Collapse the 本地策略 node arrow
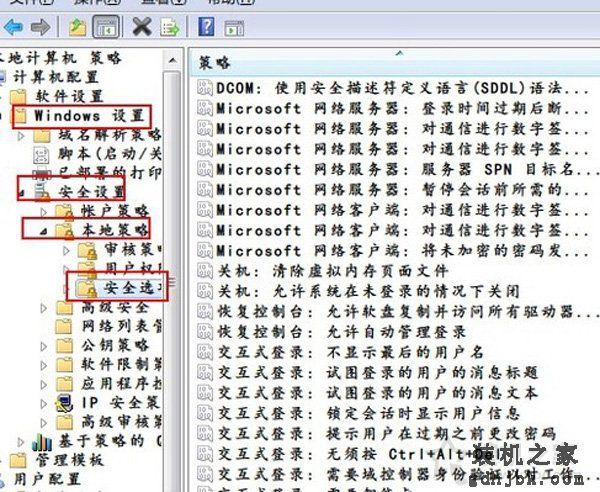The height and width of the screenshot is (492, 600). pyautogui.click(x=44, y=231)
